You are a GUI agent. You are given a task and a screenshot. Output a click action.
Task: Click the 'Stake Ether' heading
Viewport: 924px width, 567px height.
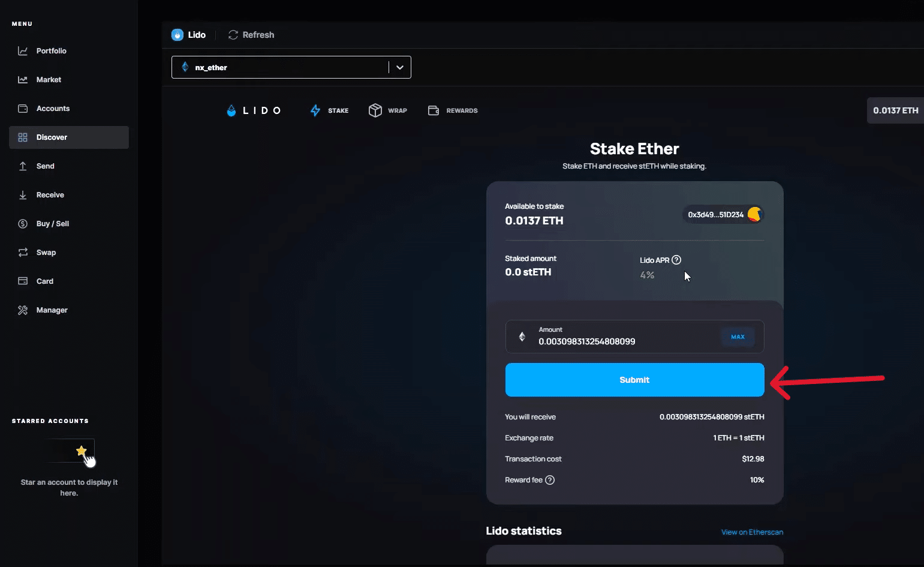634,149
